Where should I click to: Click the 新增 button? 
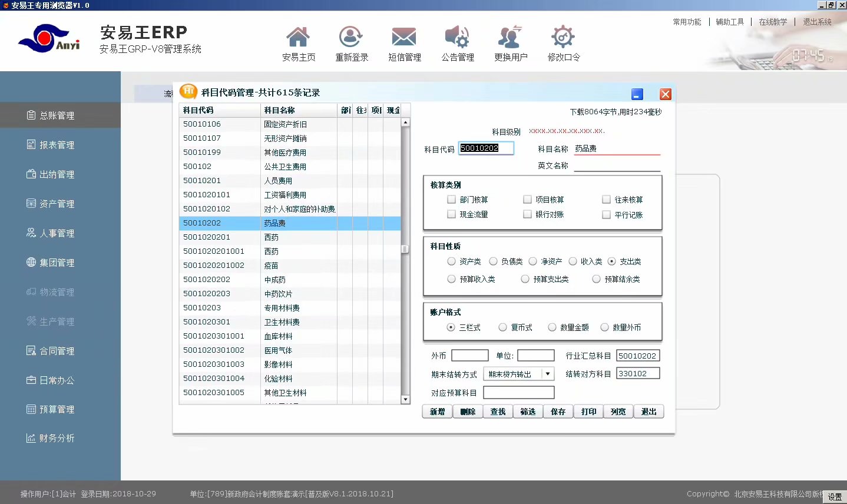pyautogui.click(x=437, y=412)
